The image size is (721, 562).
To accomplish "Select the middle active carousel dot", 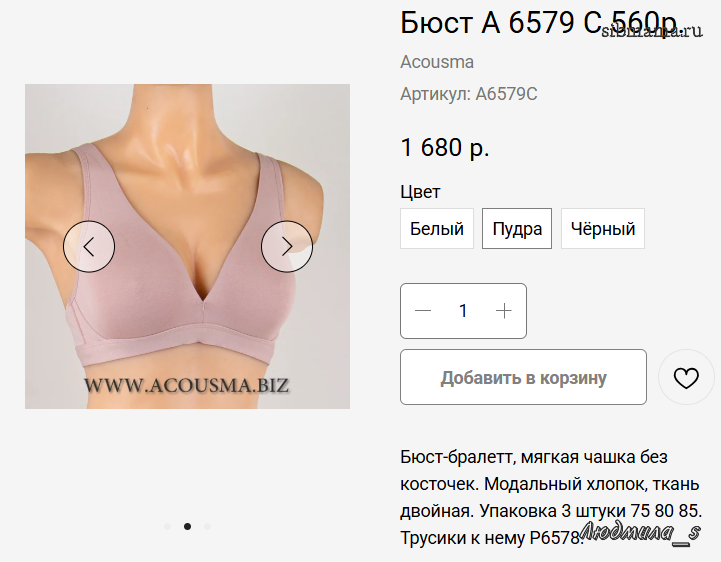I will click(188, 526).
